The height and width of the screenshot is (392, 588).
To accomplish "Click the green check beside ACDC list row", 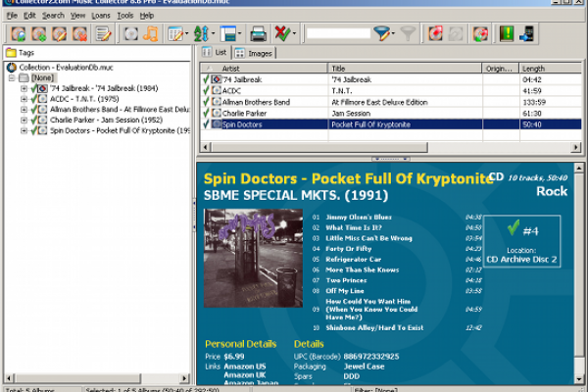I will (x=206, y=90).
